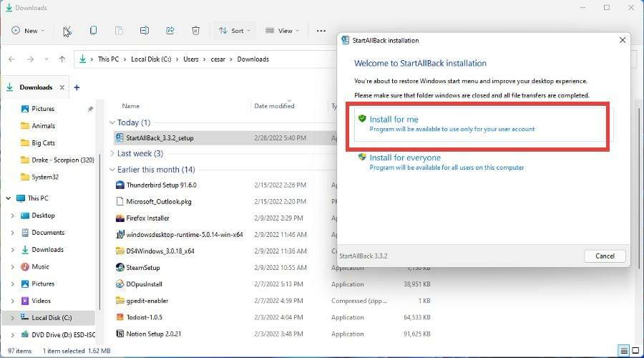Open the View dropdown

click(x=282, y=30)
